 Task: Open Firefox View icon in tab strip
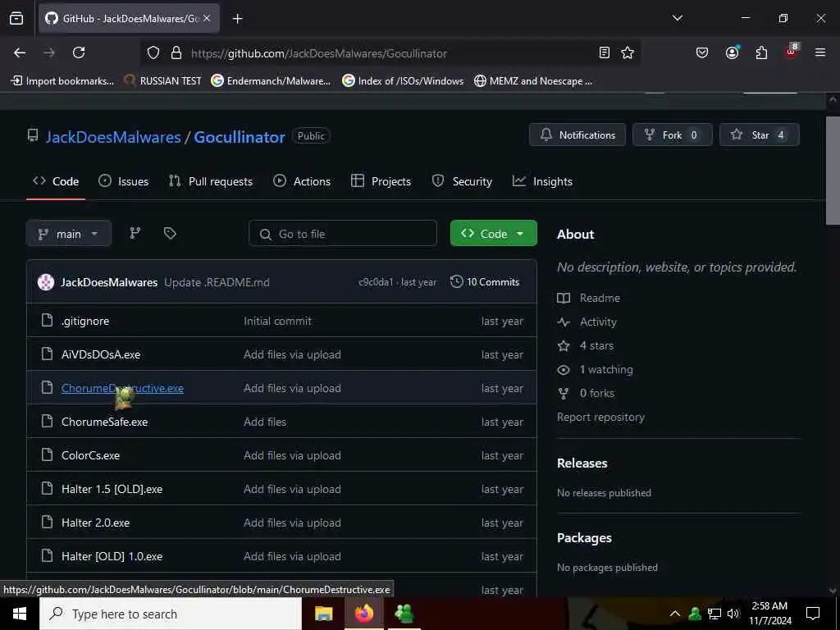pos(16,18)
